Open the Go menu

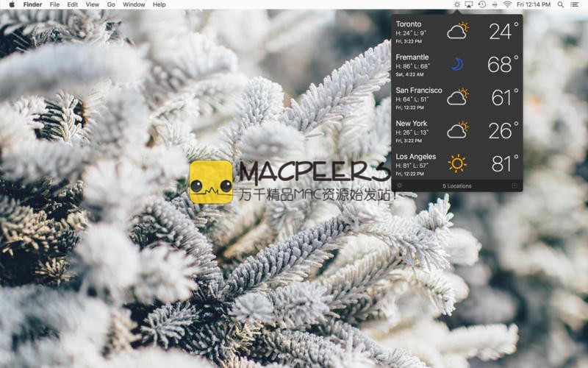click(x=111, y=4)
